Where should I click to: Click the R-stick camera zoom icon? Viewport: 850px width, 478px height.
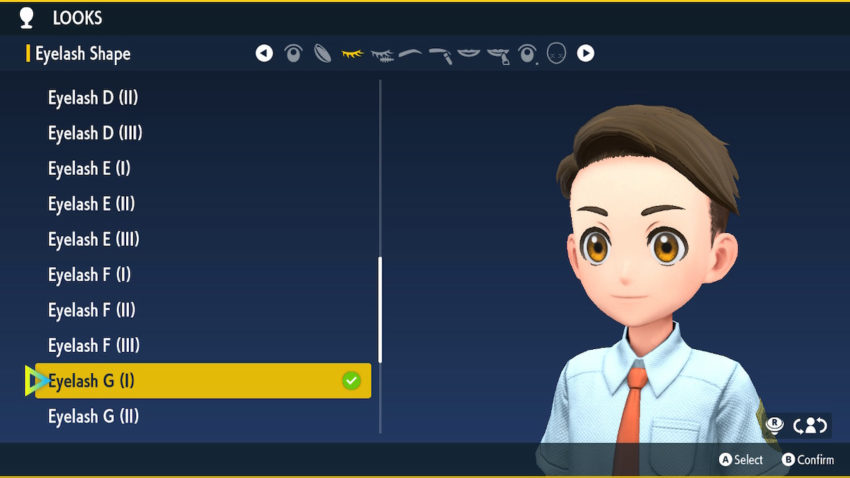pos(775,425)
